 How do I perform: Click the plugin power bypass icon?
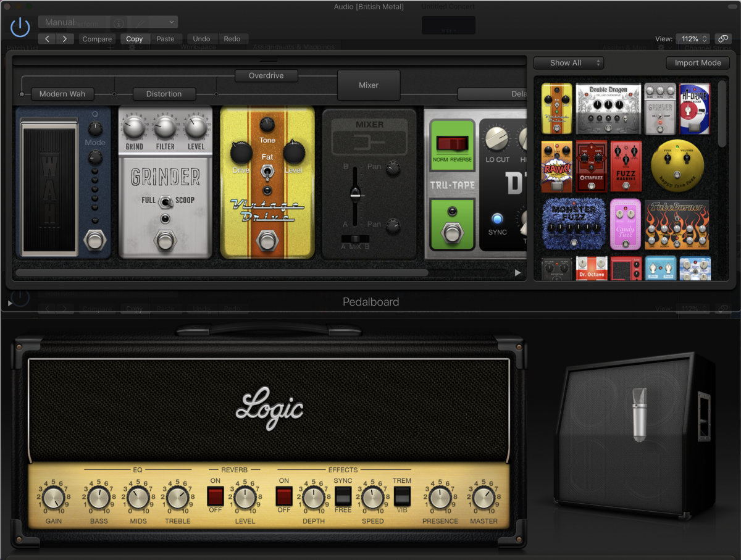(20, 27)
